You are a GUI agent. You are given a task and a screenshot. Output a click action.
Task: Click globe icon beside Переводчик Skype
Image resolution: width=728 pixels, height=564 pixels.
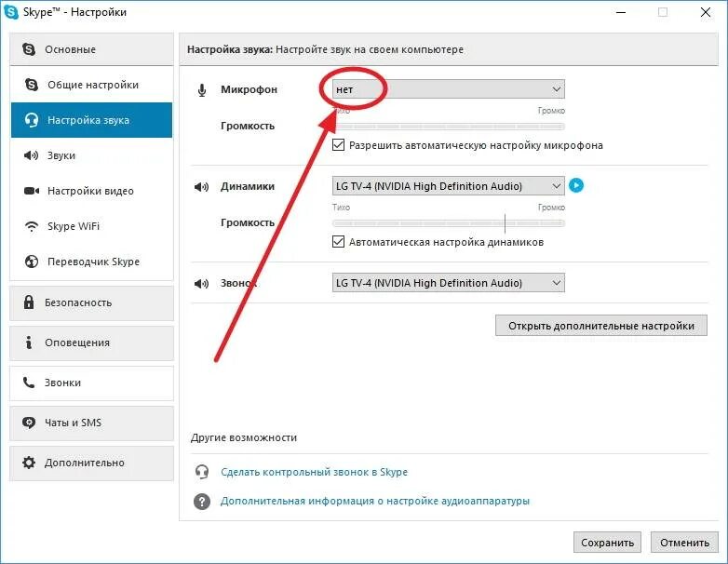point(31,262)
